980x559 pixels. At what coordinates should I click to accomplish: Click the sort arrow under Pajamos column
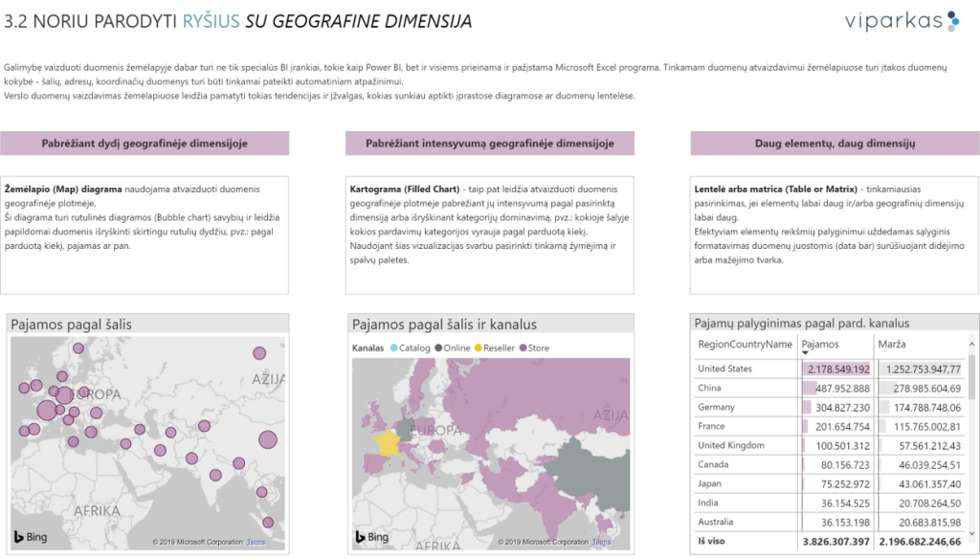805,353
